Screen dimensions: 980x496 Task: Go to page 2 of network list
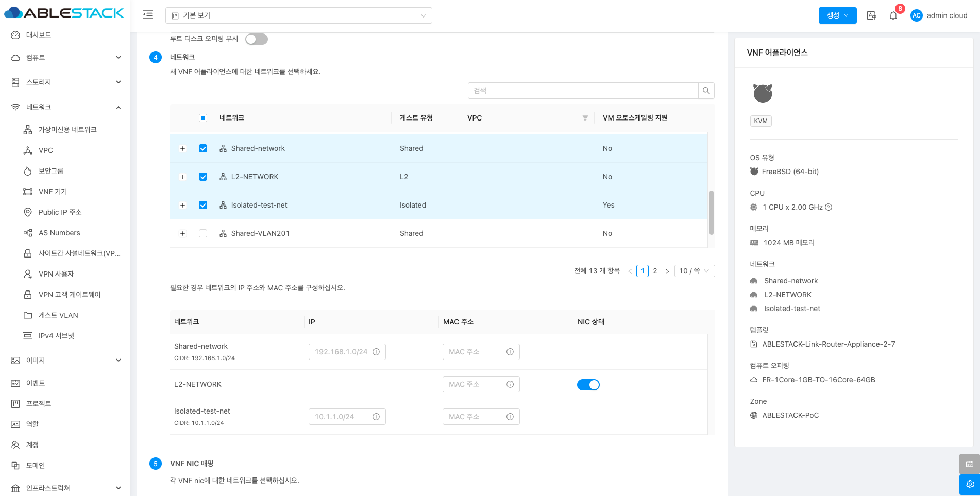(x=655, y=271)
